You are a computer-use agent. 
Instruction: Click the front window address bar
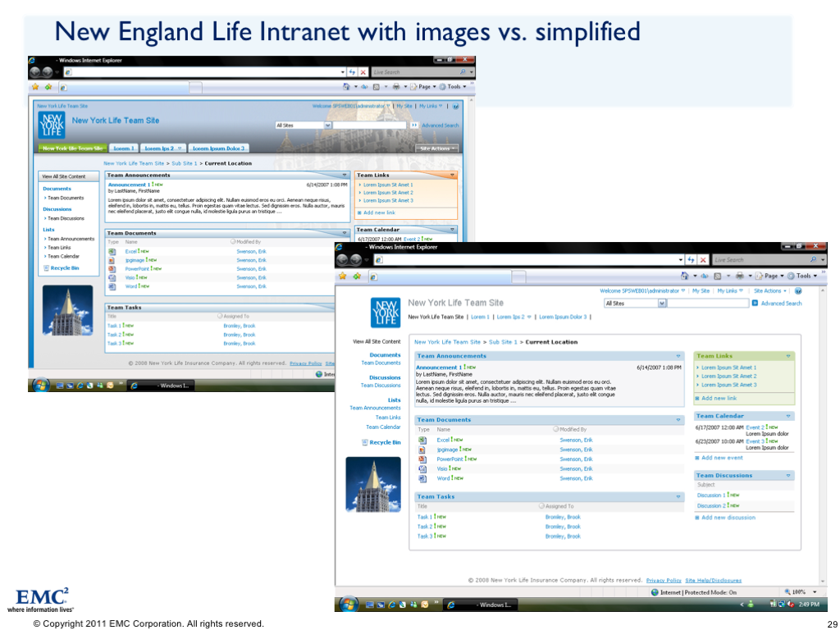pyautogui.click(x=529, y=260)
